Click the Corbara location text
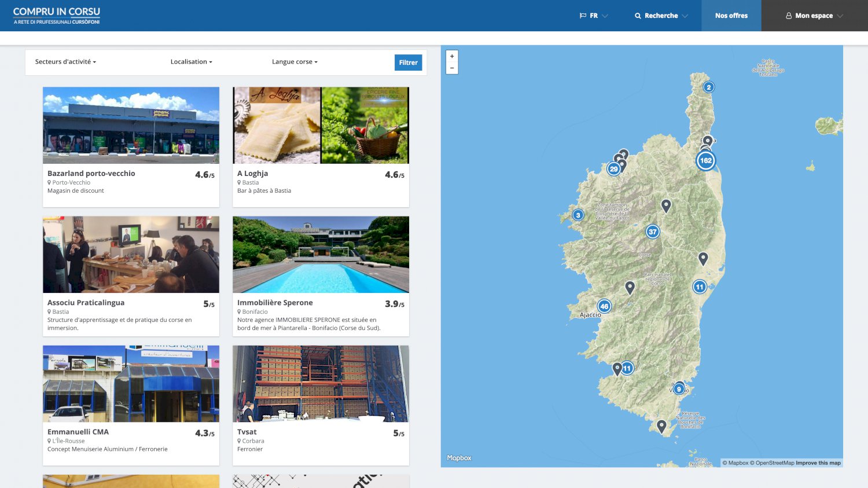This screenshot has width=868, height=488. [253, 441]
